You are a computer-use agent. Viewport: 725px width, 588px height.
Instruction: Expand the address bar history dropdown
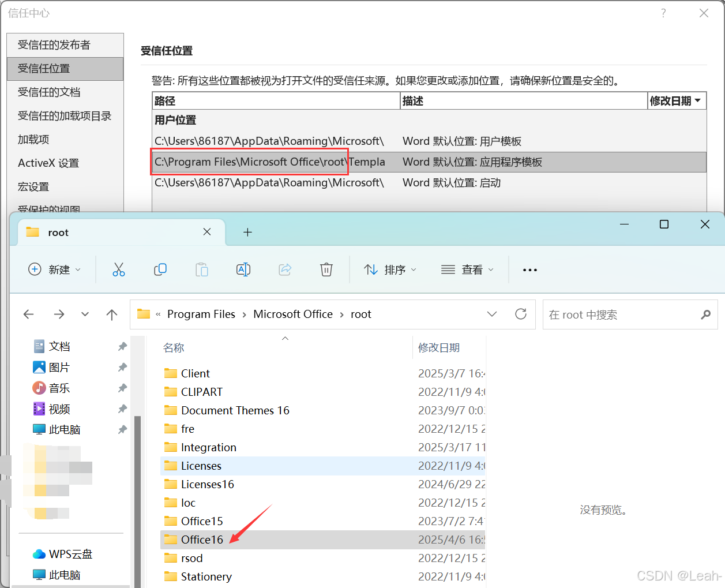pos(492,314)
